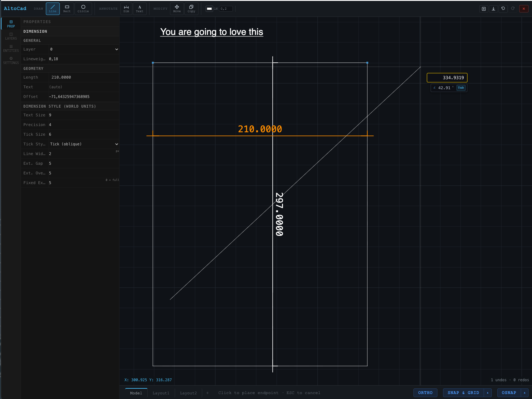Click the angle input showing 42.91 degrees
The width and height of the screenshot is (532, 399).
coord(446,88)
